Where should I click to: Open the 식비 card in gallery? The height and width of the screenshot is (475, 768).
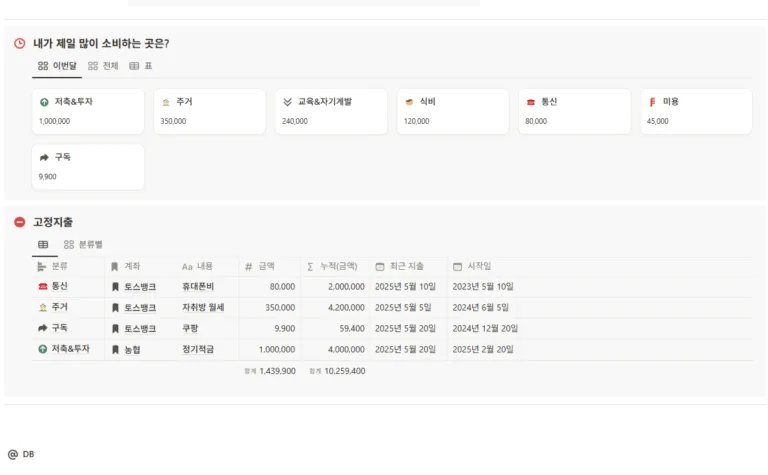(452, 111)
